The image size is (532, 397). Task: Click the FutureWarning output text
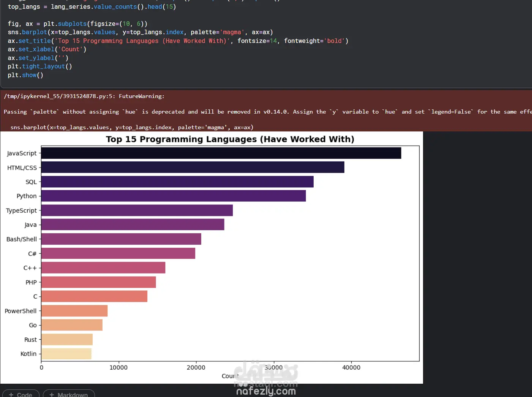point(142,96)
